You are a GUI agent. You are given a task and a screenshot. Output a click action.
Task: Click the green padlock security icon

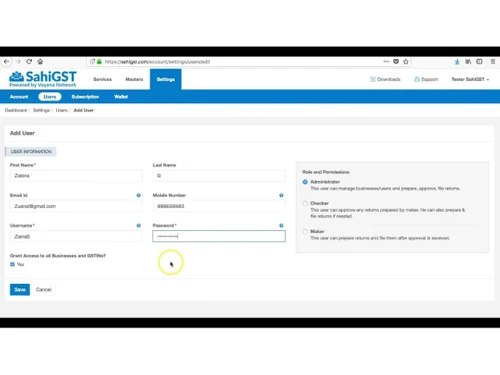point(99,62)
